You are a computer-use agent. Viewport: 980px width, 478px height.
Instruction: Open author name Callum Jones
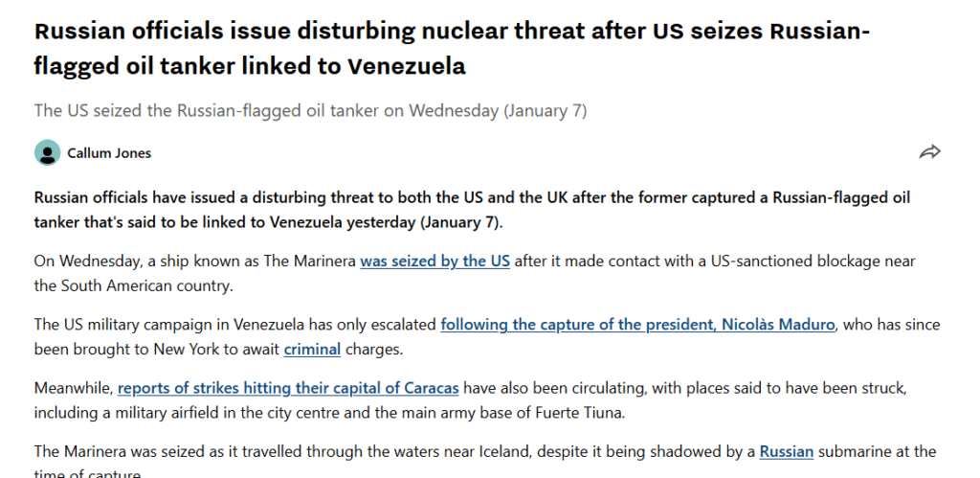tap(109, 153)
